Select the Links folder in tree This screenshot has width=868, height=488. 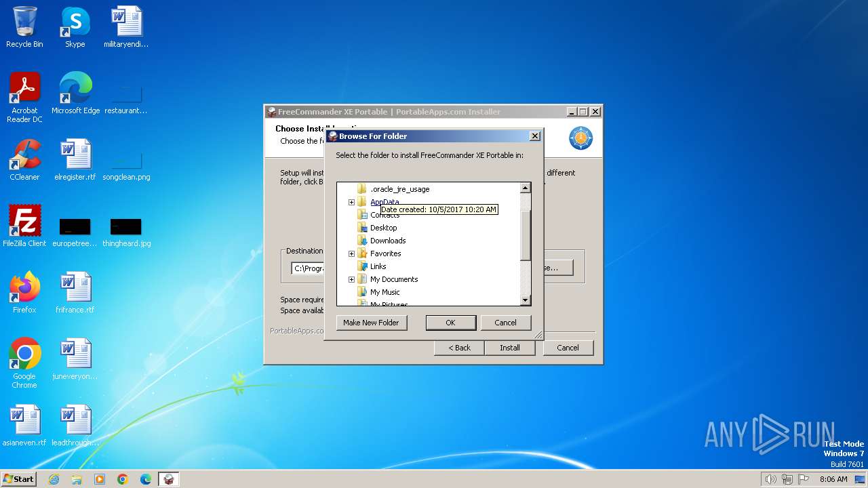pos(378,266)
